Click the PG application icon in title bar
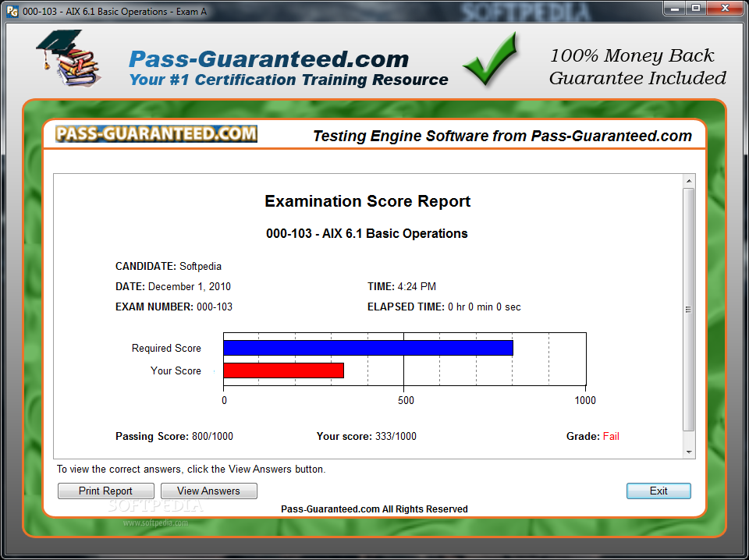 point(12,11)
